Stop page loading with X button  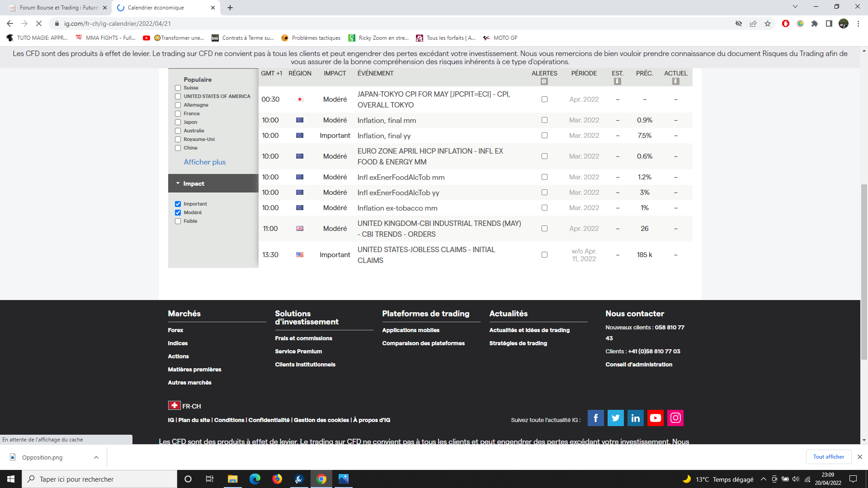click(x=39, y=23)
